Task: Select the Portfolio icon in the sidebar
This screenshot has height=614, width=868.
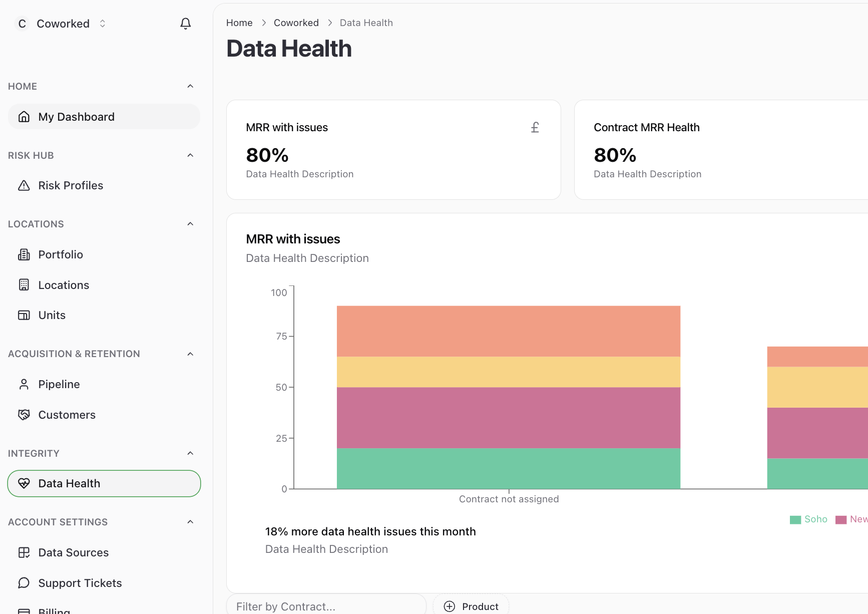Action: click(x=24, y=254)
